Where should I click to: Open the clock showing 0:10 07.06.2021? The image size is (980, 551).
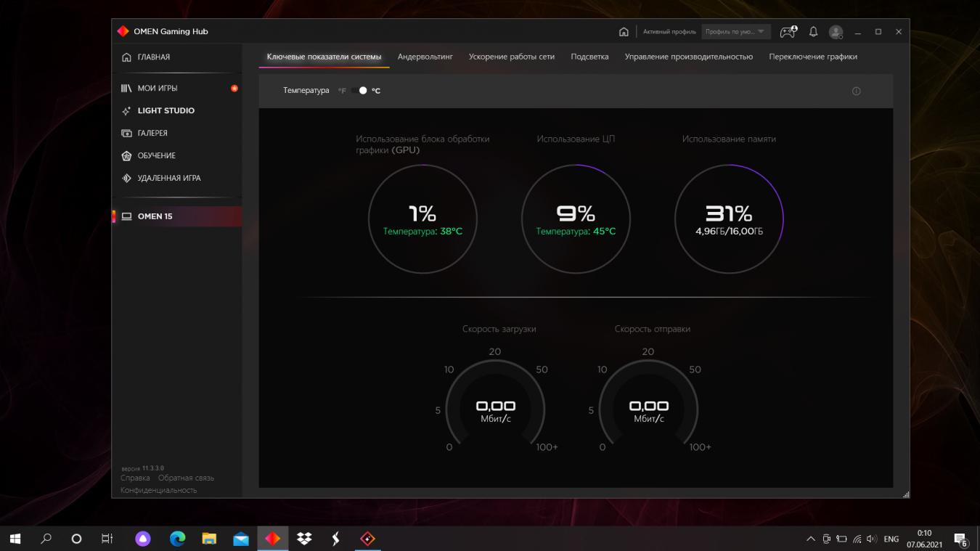[x=924, y=539]
